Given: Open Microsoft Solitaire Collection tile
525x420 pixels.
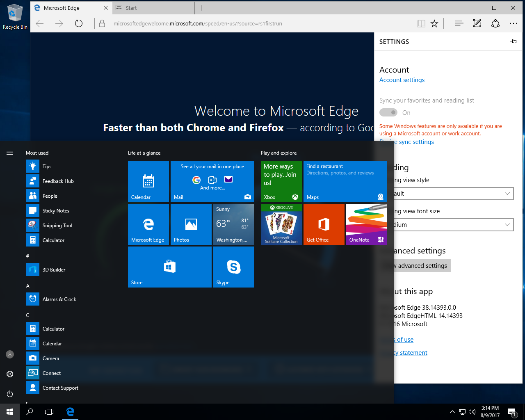Looking at the screenshot, I should pos(281,224).
